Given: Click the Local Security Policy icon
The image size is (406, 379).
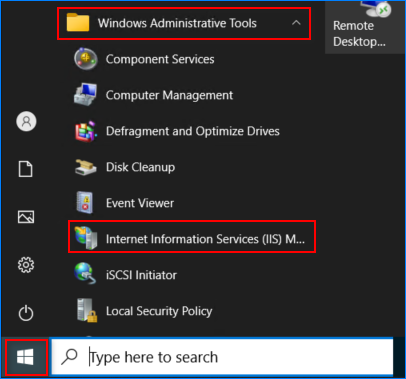Looking at the screenshot, I should click(87, 310).
